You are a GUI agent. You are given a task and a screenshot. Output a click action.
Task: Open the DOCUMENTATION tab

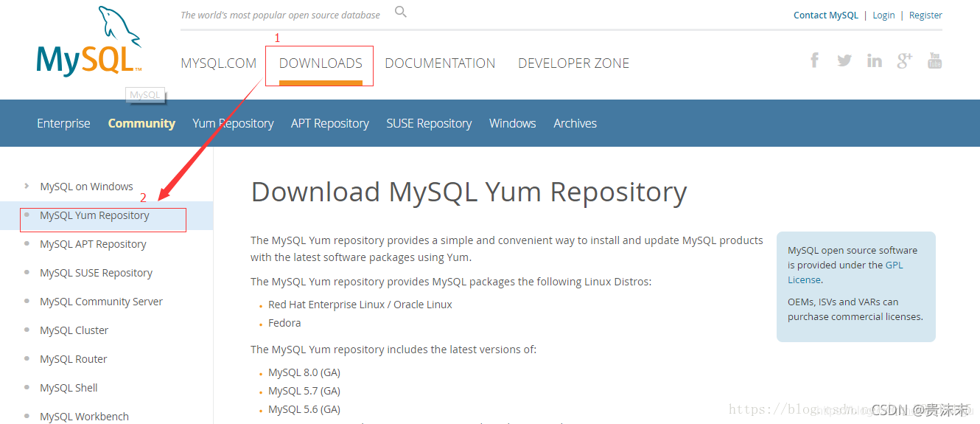click(x=440, y=63)
